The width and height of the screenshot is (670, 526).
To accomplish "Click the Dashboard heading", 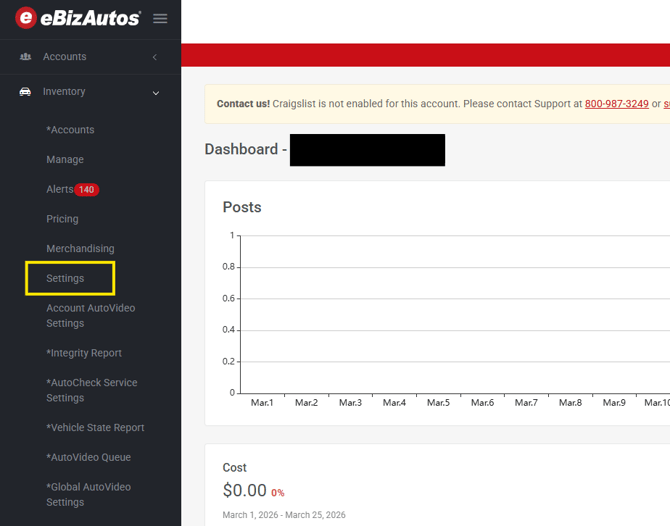I will pos(246,149).
